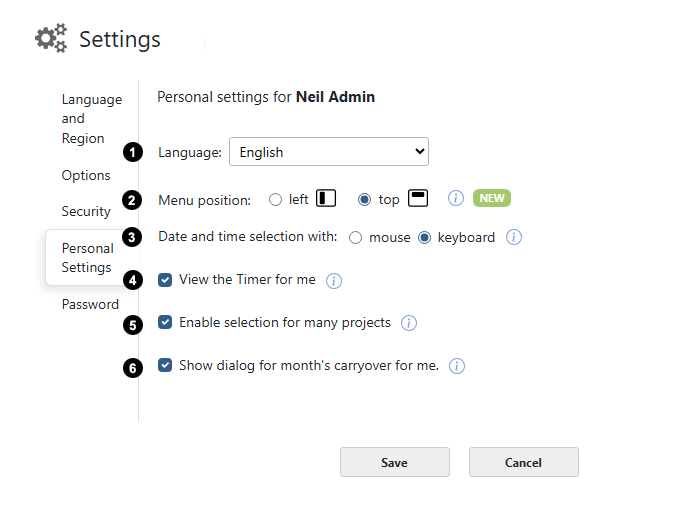Screen dimensions: 679x519
Task: Toggle Show dialog for month's carryover checkbox
Action: [165, 365]
